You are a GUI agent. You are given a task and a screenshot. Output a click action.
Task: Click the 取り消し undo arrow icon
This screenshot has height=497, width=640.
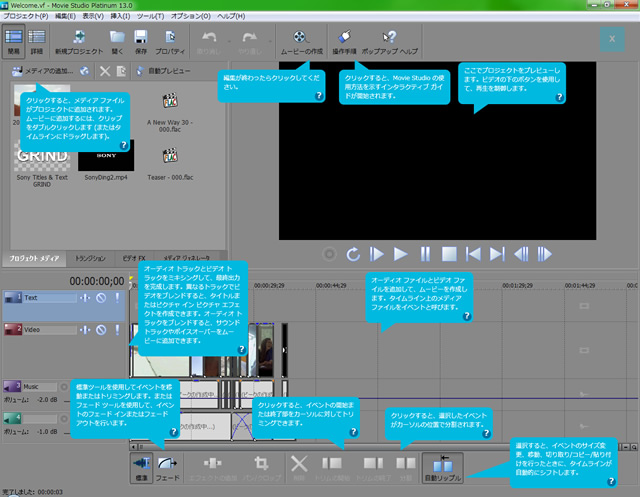pyautogui.click(x=209, y=38)
